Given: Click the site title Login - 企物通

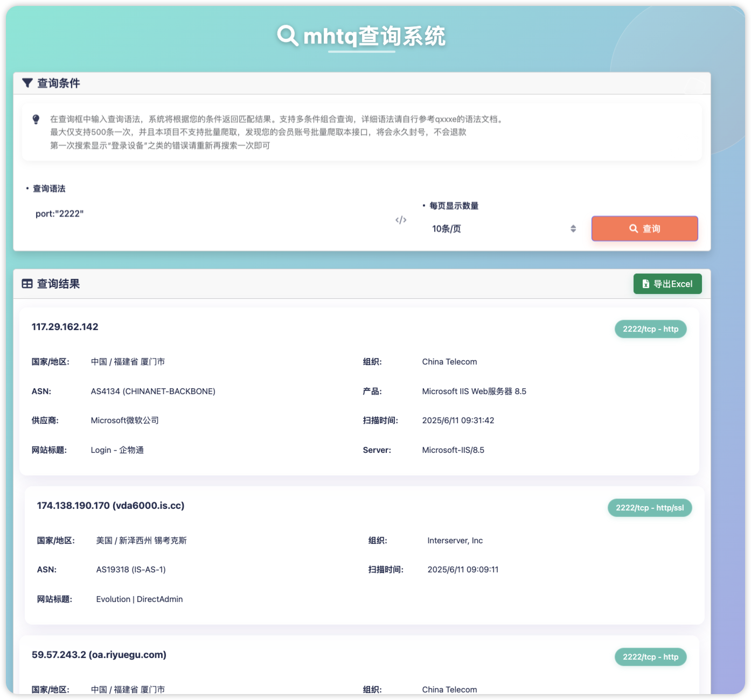Looking at the screenshot, I should pos(117,450).
